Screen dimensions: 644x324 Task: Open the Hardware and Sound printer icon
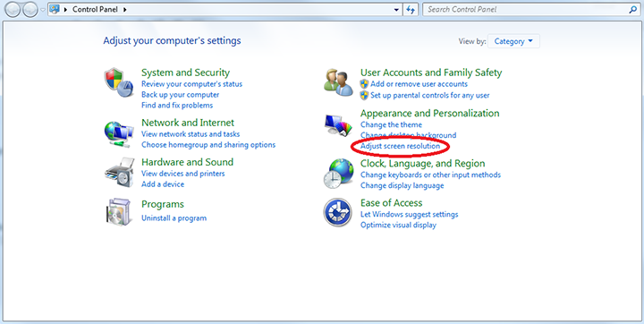[119, 173]
